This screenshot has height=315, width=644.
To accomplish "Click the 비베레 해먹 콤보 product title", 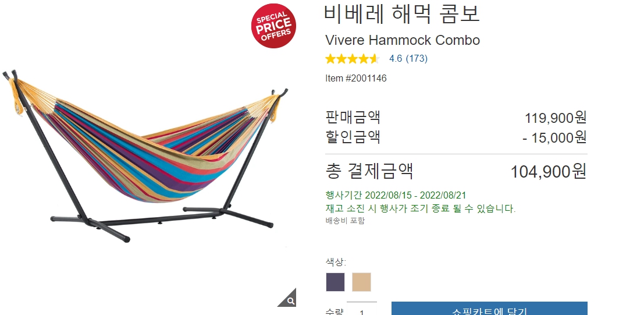I will [402, 13].
